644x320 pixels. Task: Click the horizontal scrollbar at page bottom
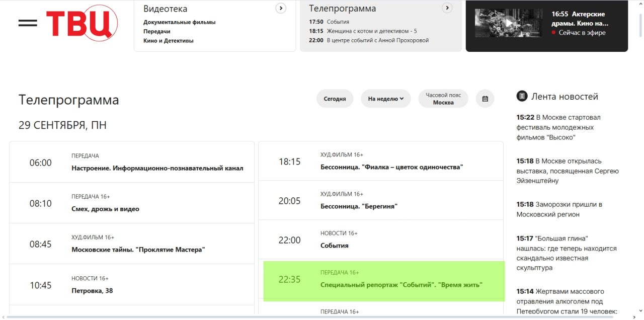tap(312, 317)
